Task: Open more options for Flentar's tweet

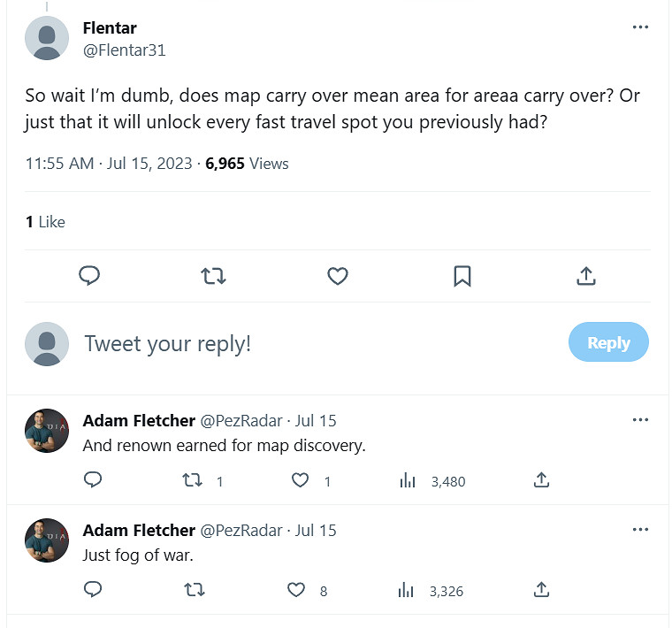Action: pyautogui.click(x=641, y=27)
